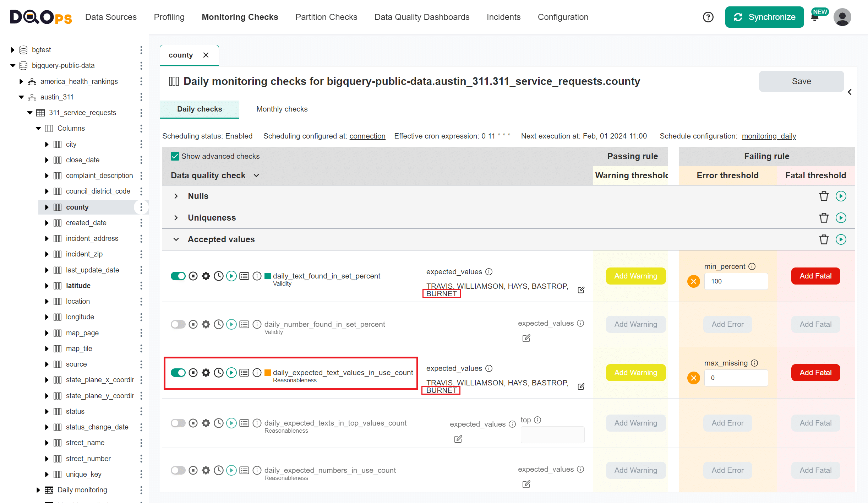This screenshot has width=868, height=503.
Task: Click the Save button
Action: (801, 81)
